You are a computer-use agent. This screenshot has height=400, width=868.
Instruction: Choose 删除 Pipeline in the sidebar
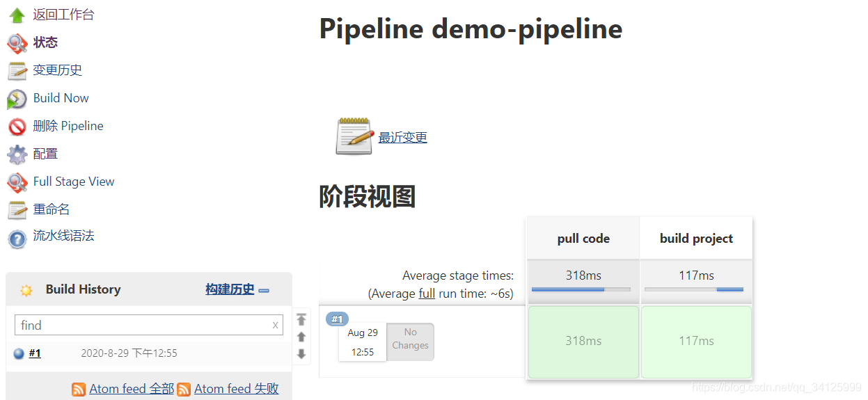click(68, 126)
